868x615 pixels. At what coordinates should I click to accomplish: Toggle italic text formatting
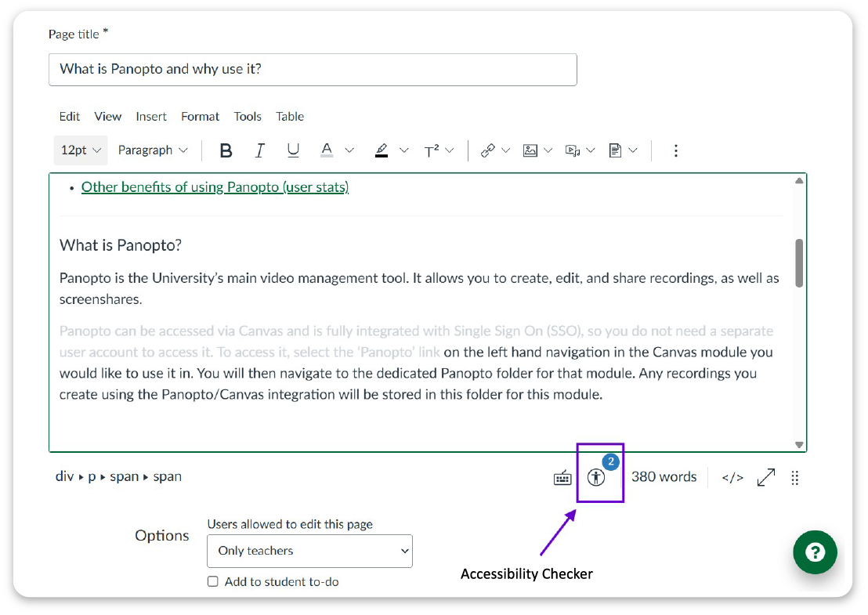(260, 150)
